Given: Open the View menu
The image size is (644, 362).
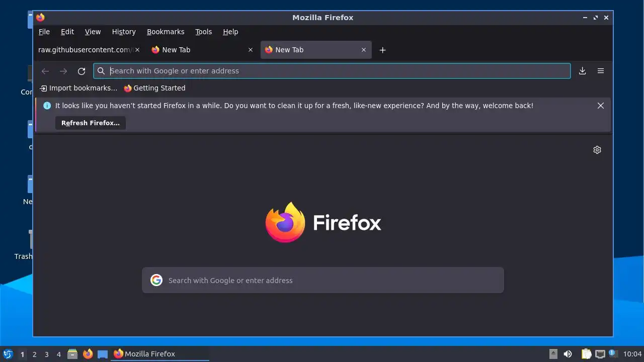Looking at the screenshot, I should [x=93, y=32].
